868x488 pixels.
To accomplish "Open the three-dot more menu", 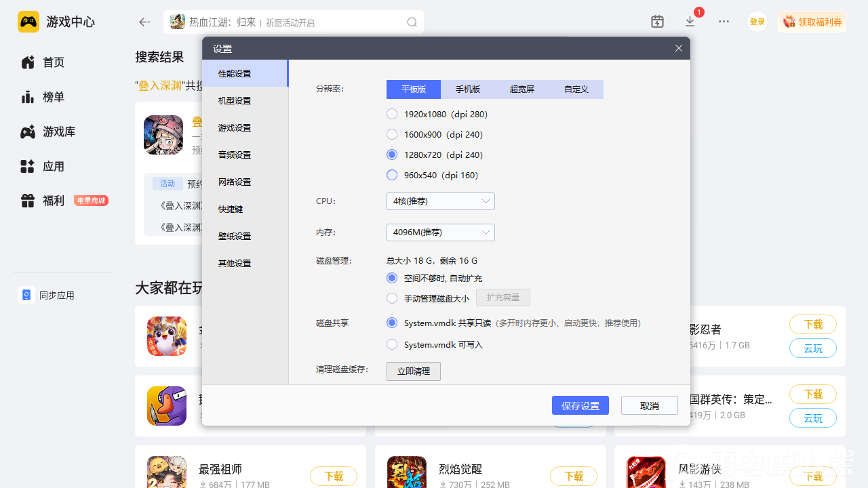I will tap(724, 22).
